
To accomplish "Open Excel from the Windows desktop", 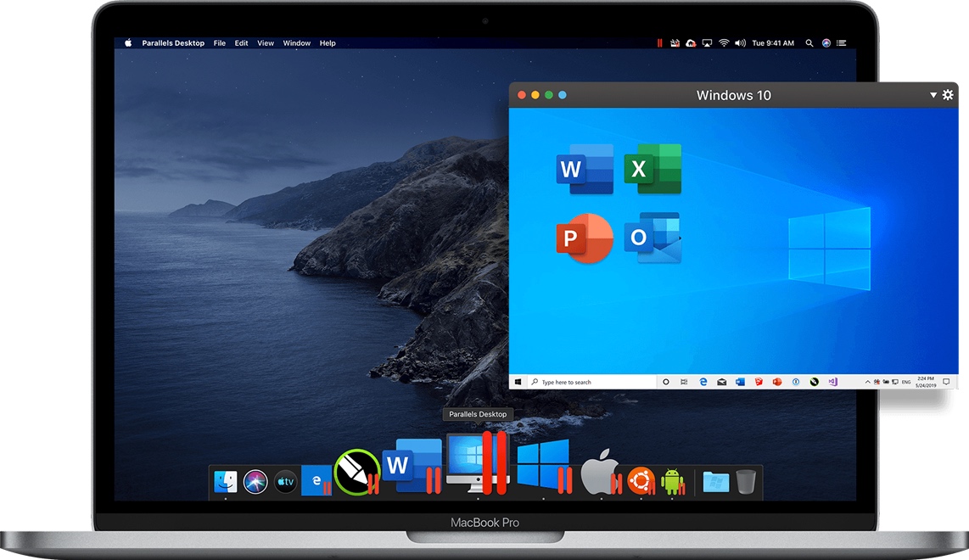I will 652,168.
